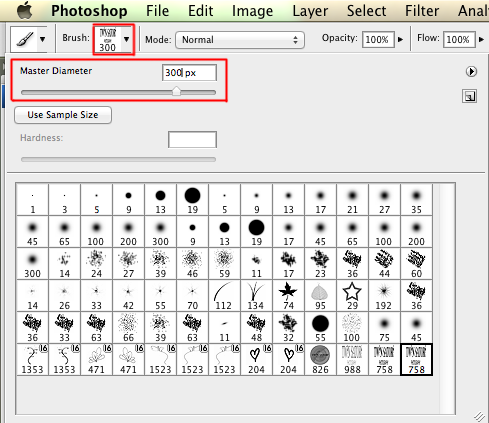
Task: Open the Apple menu
Action: coord(25,10)
